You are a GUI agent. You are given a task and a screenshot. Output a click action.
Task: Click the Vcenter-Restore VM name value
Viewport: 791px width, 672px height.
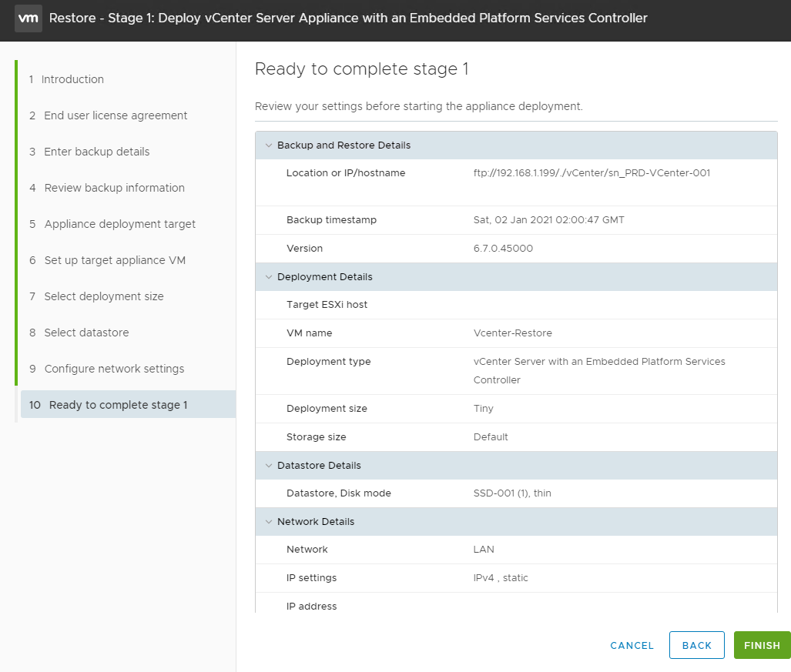click(512, 333)
